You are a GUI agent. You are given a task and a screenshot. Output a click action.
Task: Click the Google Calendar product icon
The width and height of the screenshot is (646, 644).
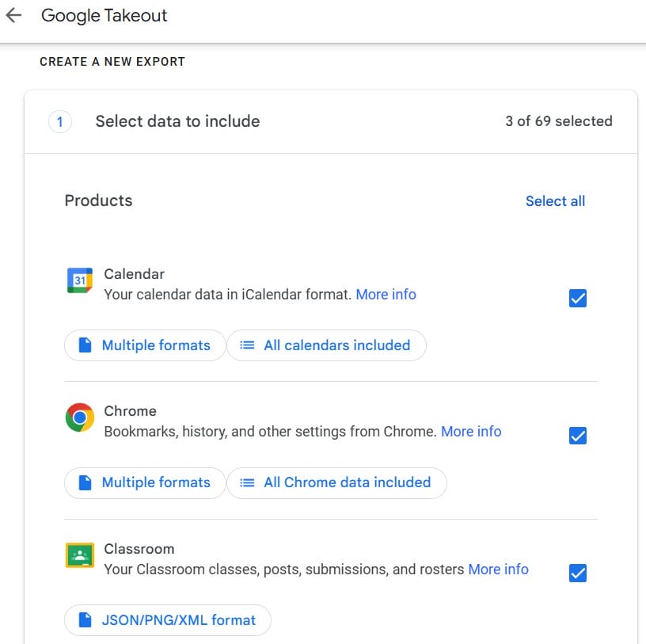[79, 280]
